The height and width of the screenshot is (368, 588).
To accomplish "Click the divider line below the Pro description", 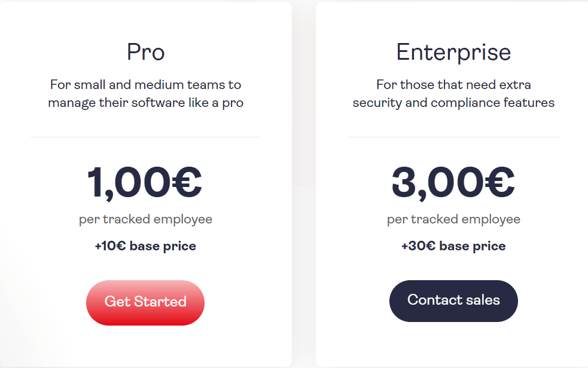I will point(145,136).
